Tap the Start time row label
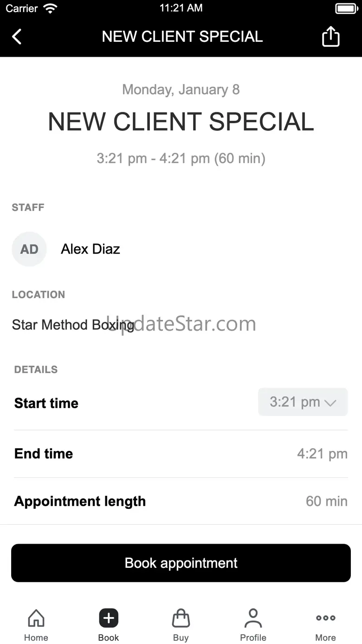 46,403
